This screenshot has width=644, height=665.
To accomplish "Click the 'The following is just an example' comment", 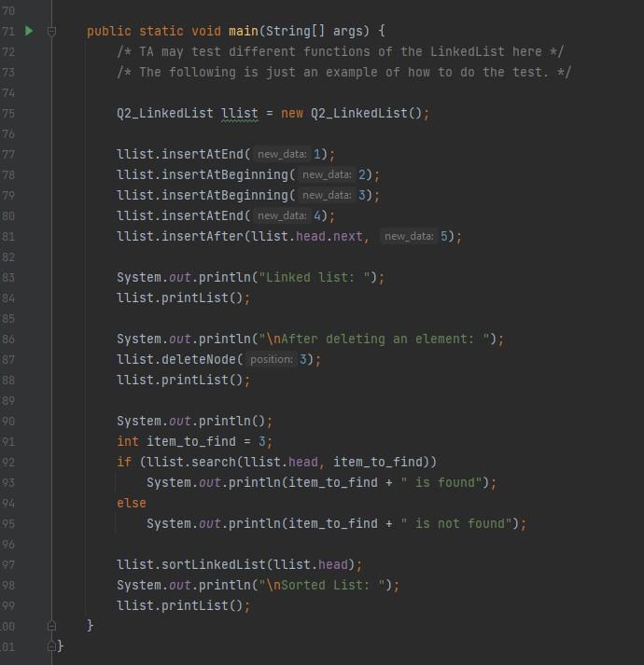I will (x=344, y=72).
